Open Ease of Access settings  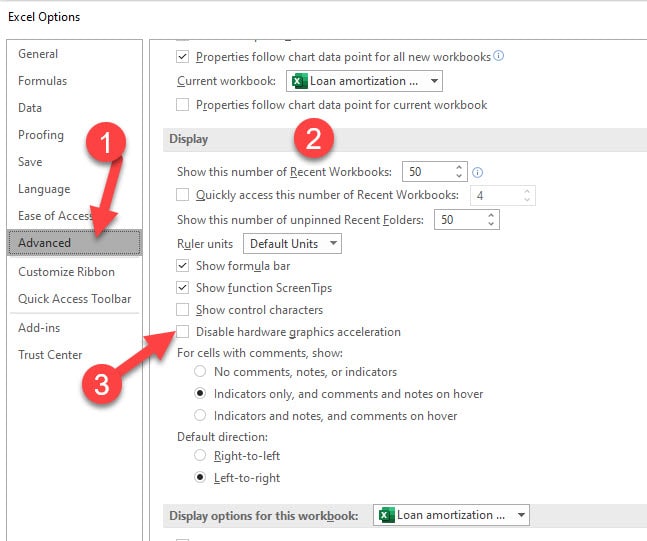pyautogui.click(x=56, y=216)
